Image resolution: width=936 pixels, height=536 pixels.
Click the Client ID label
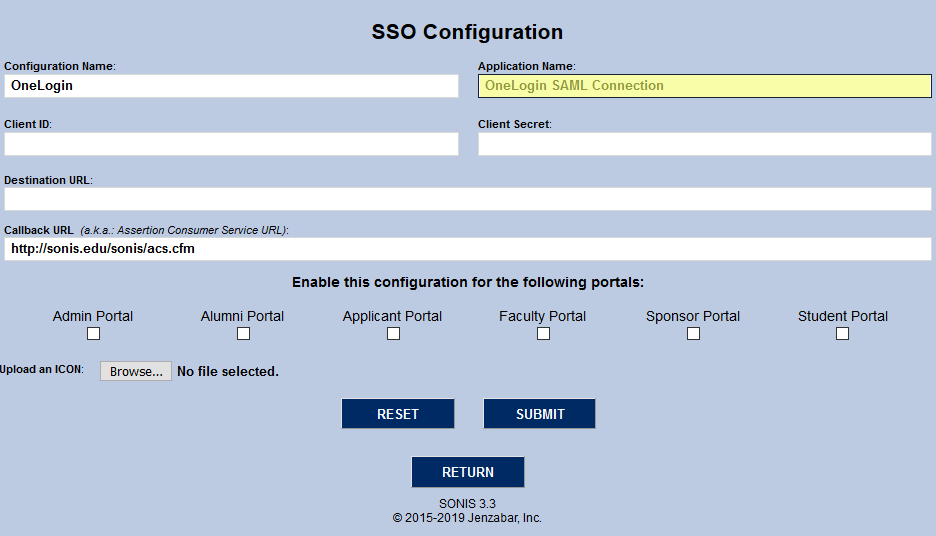(x=28, y=124)
